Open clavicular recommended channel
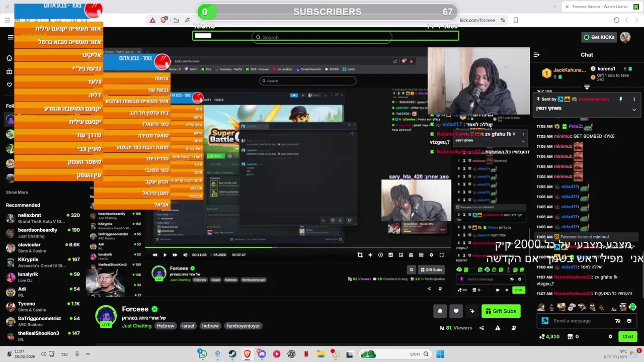The height and width of the screenshot is (362, 644). tap(43, 247)
